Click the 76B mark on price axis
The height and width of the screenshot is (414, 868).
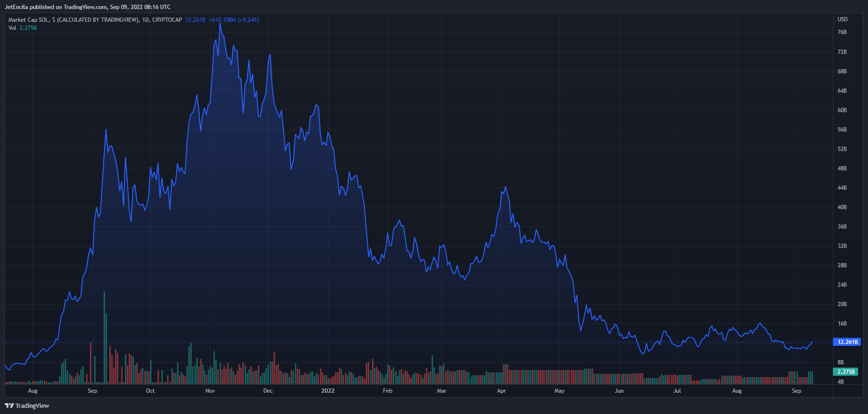click(842, 32)
